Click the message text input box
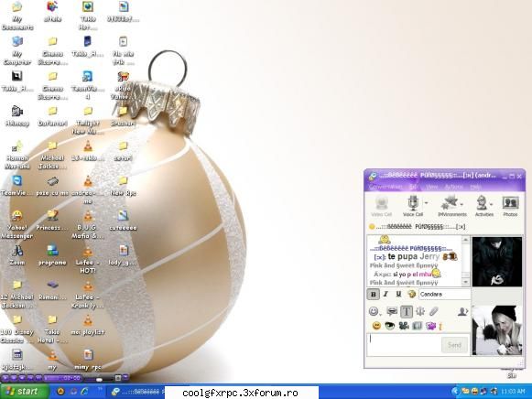 [404, 344]
